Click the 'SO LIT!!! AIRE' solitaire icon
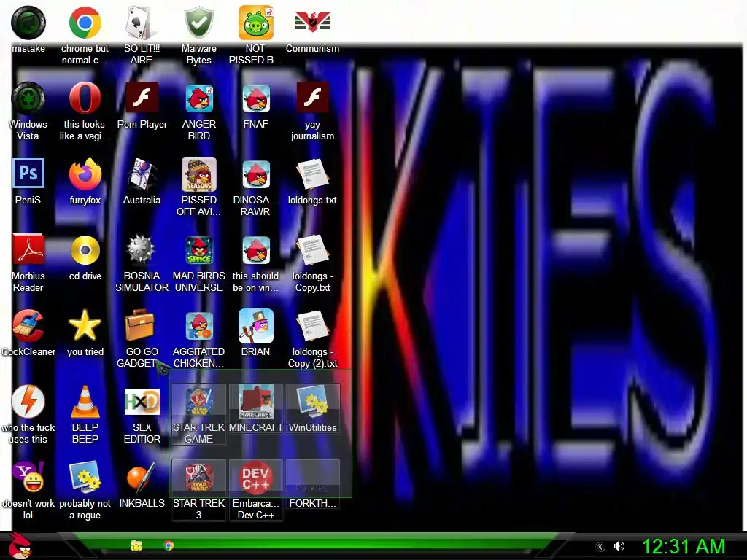Image resolution: width=747 pixels, height=560 pixels. click(142, 23)
